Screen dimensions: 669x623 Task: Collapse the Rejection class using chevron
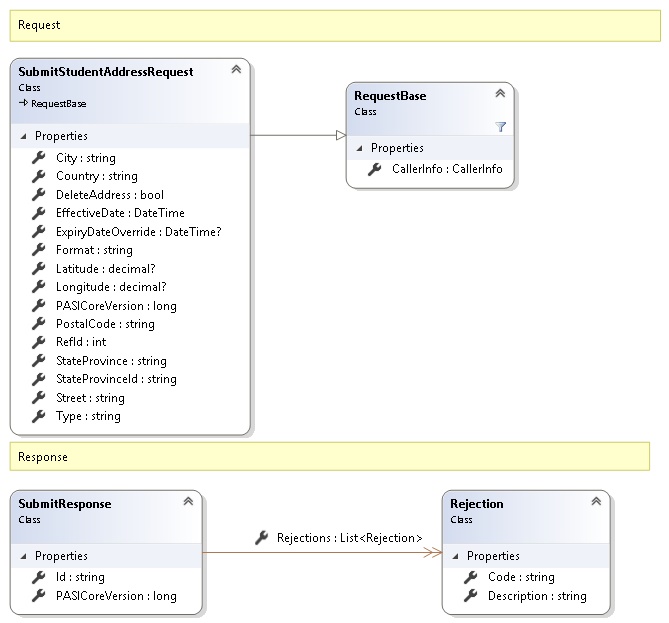coord(596,502)
